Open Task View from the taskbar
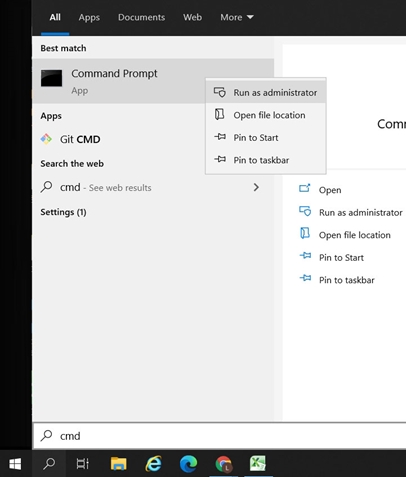Screen dimensions: 406x477 coord(83,463)
